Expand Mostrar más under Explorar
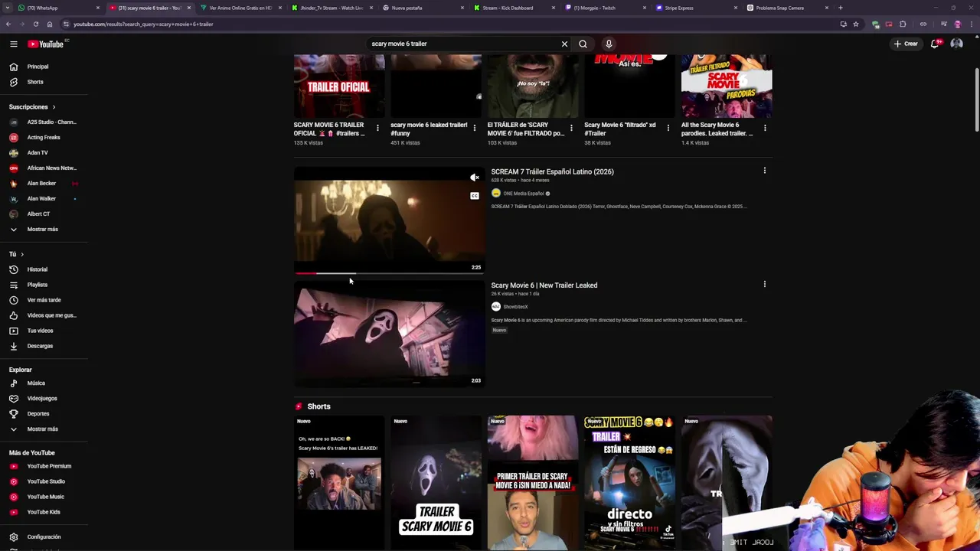The height and width of the screenshot is (551, 980). click(x=44, y=429)
